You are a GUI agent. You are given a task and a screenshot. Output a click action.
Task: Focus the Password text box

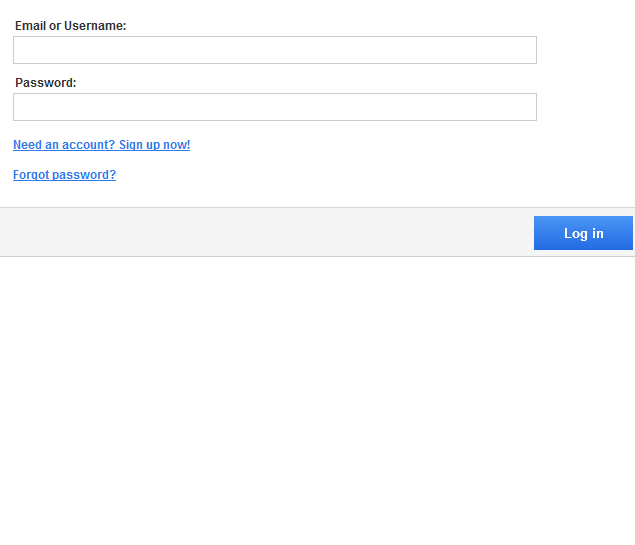[x=274, y=107]
